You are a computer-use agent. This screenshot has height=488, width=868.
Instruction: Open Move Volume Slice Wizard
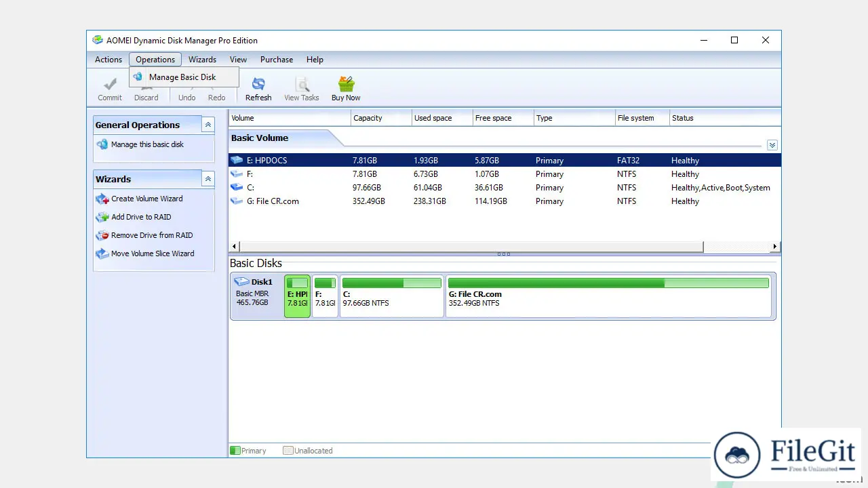(x=153, y=253)
